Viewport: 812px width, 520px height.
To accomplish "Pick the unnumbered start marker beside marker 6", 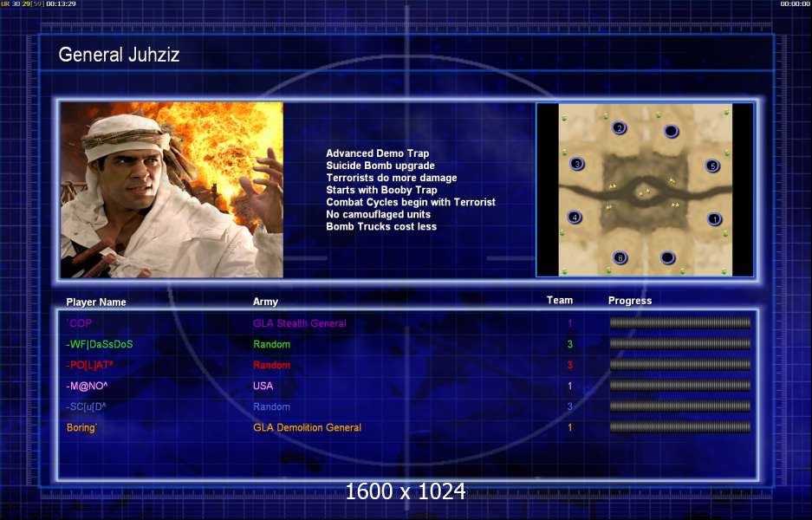I will 667,257.
